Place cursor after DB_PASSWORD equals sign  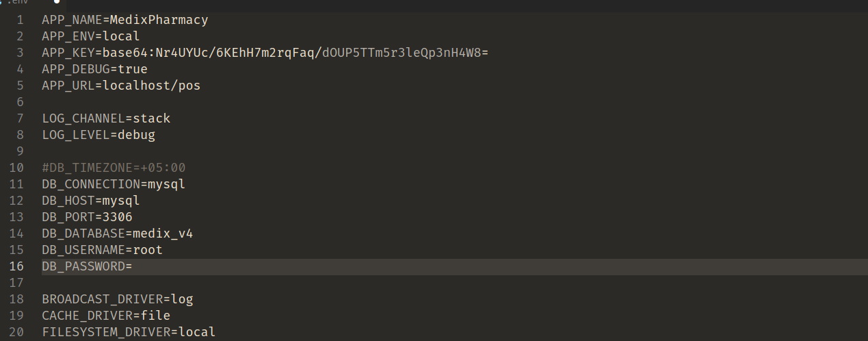133,266
